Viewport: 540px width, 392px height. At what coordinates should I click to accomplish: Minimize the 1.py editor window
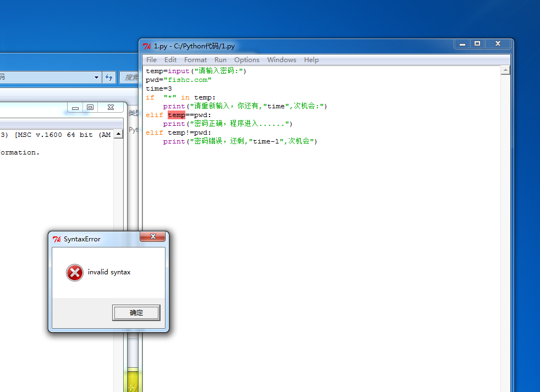[462, 44]
